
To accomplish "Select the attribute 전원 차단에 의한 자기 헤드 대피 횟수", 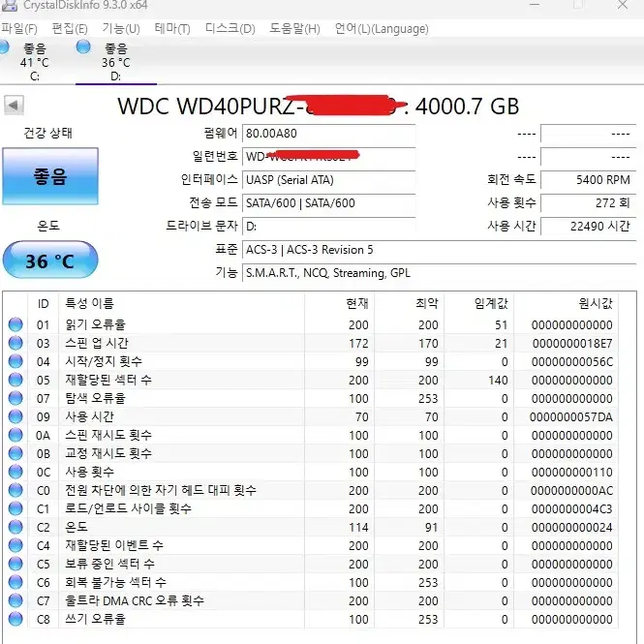I will (161, 490).
